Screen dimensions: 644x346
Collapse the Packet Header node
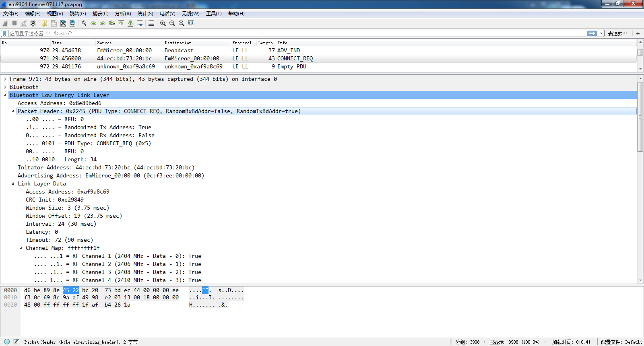tap(13, 111)
